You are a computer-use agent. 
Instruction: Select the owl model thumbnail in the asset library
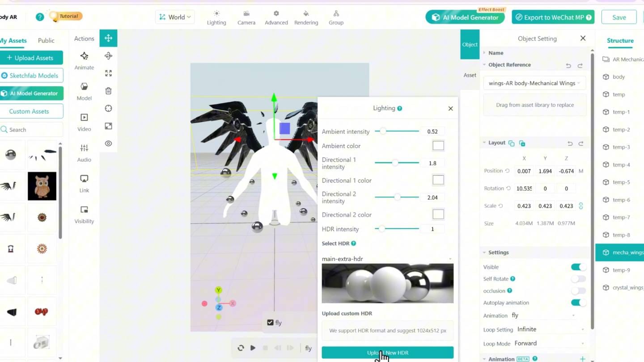click(42, 186)
